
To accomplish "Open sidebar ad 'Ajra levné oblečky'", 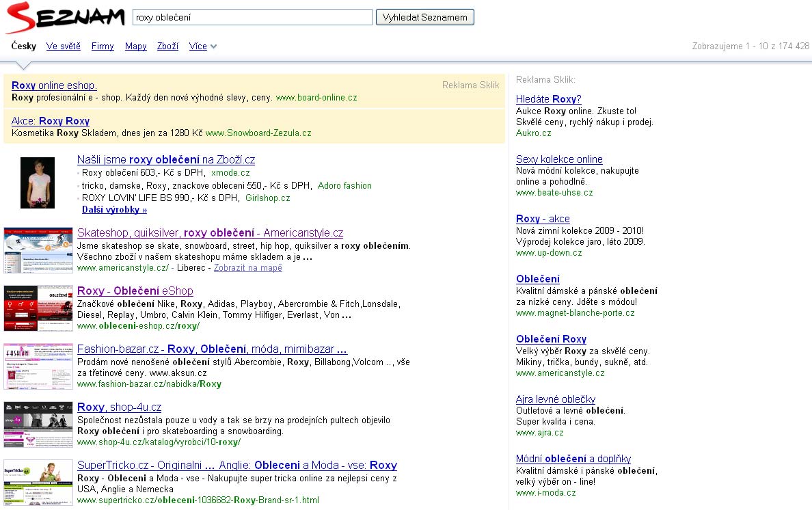I will pyautogui.click(x=556, y=399).
